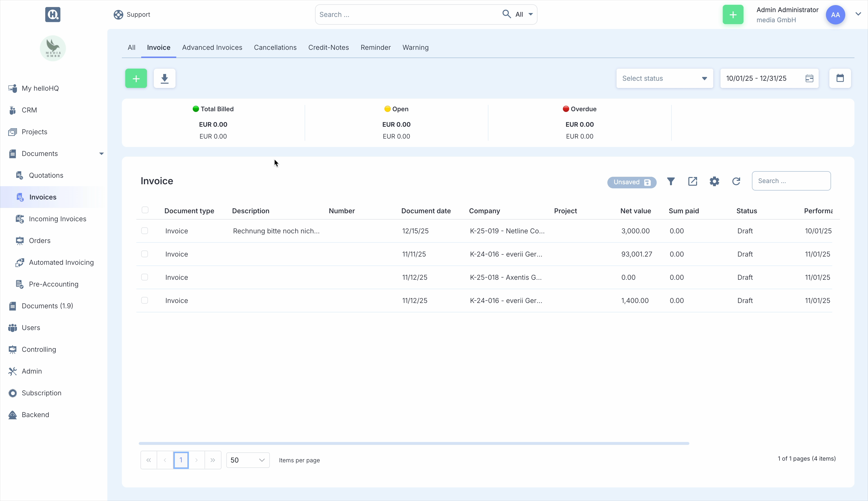Image resolution: width=868 pixels, height=501 pixels.
Task: Open the calendar icon button
Action: pos(840,78)
